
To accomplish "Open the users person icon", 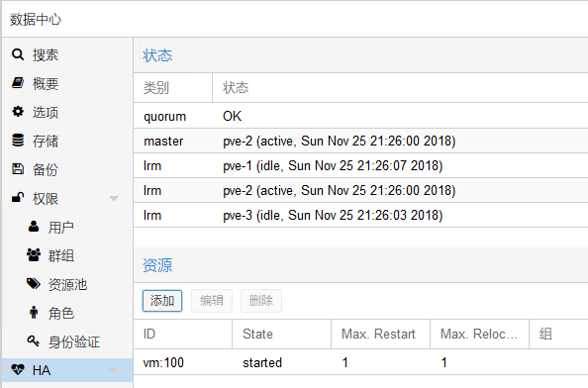I will point(34,227).
